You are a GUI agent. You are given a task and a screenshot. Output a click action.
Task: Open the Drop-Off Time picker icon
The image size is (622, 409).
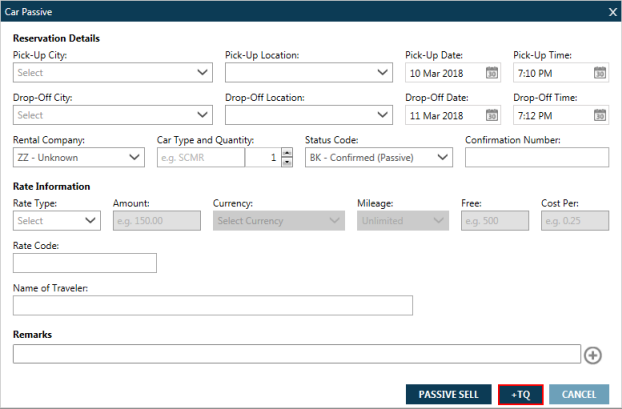pyautogui.click(x=599, y=115)
